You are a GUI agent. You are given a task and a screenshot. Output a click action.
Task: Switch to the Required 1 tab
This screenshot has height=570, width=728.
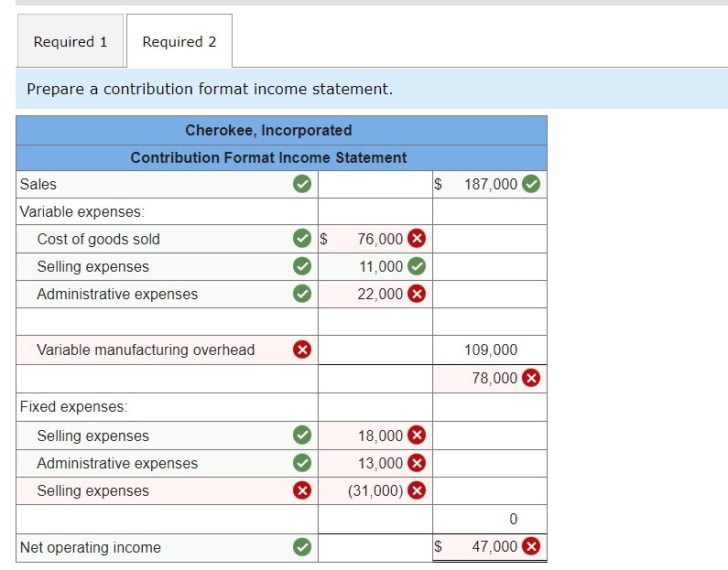(x=71, y=41)
